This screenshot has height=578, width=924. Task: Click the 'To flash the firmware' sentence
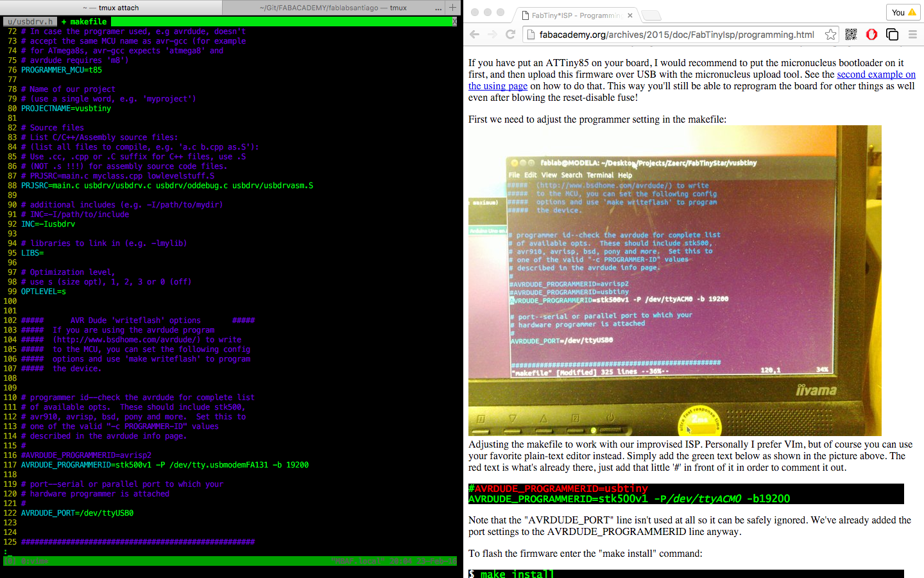tap(585, 554)
